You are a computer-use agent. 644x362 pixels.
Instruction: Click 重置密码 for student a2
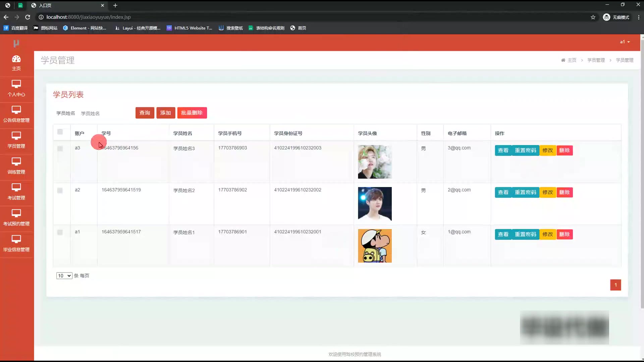525,192
